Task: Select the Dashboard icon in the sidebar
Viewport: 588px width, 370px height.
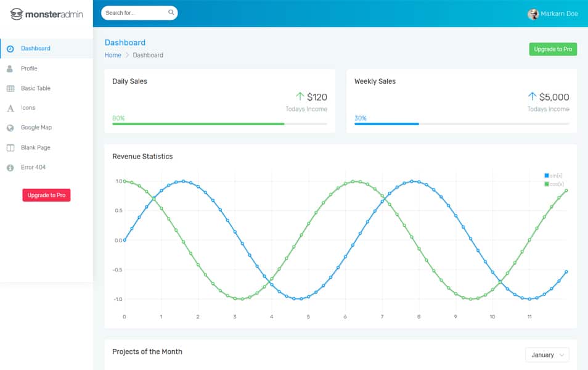Action: [10, 48]
